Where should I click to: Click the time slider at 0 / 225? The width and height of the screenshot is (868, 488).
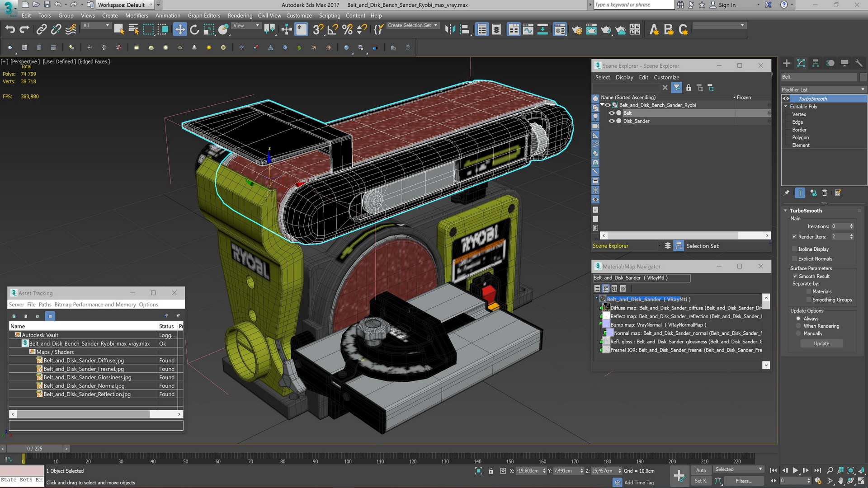pyautogui.click(x=35, y=448)
